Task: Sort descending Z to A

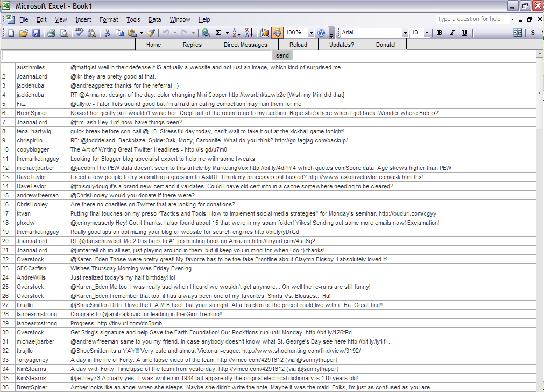Action: pos(249,33)
